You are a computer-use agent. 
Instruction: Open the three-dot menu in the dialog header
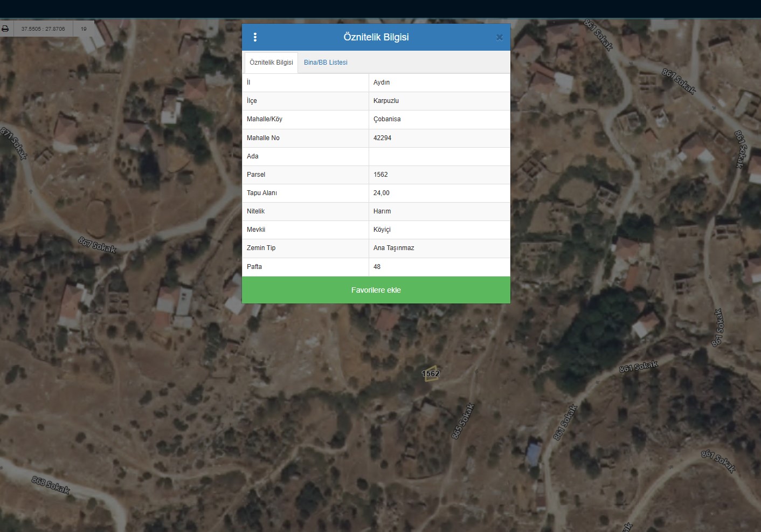pyautogui.click(x=255, y=37)
